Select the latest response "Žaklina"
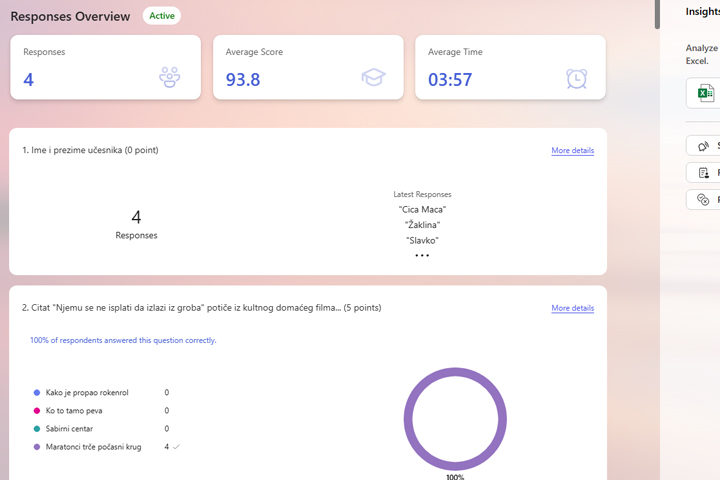Viewport: 720px width, 480px height. click(x=422, y=225)
